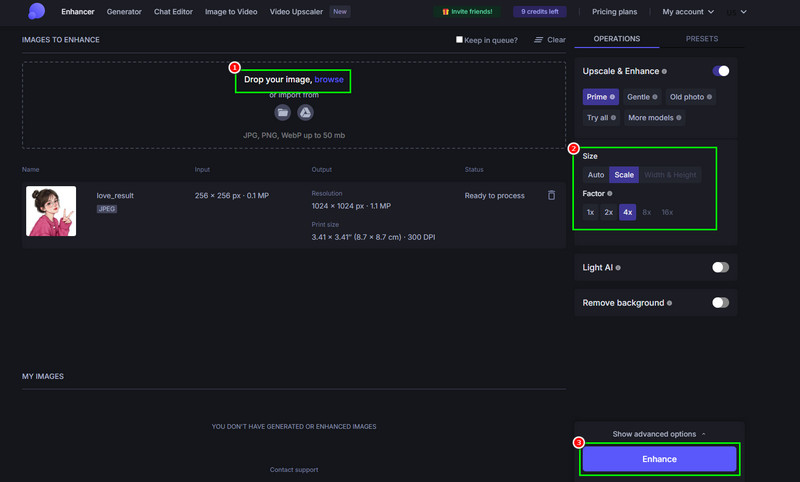Click info icon beside Factor label
Viewport: 800px width, 482px height.
610,193
